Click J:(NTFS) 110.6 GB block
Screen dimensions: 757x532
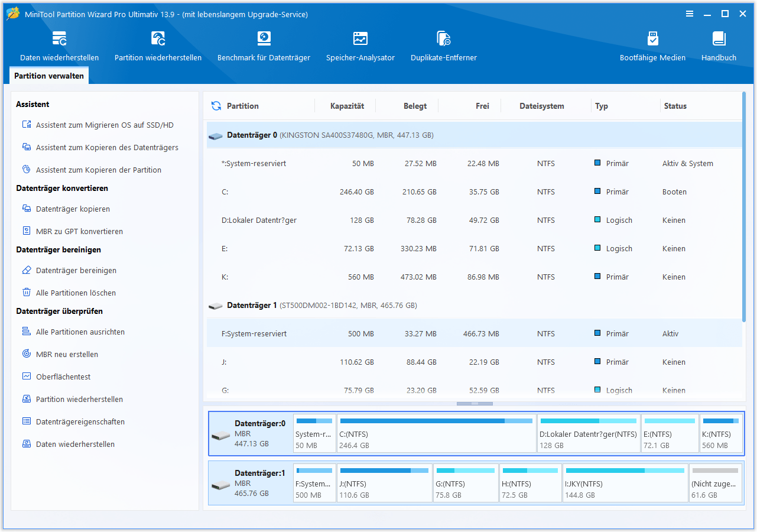385,483
